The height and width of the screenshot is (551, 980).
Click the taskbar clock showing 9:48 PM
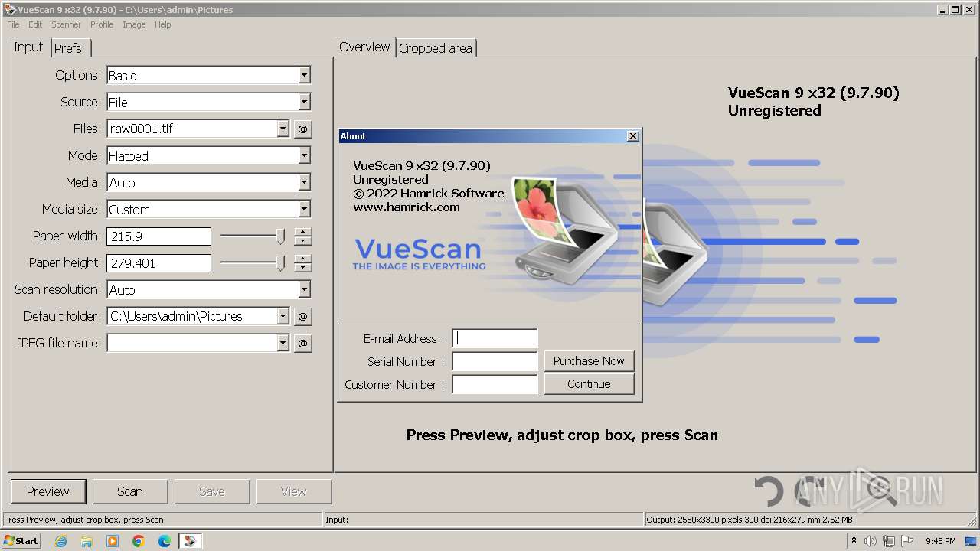940,541
